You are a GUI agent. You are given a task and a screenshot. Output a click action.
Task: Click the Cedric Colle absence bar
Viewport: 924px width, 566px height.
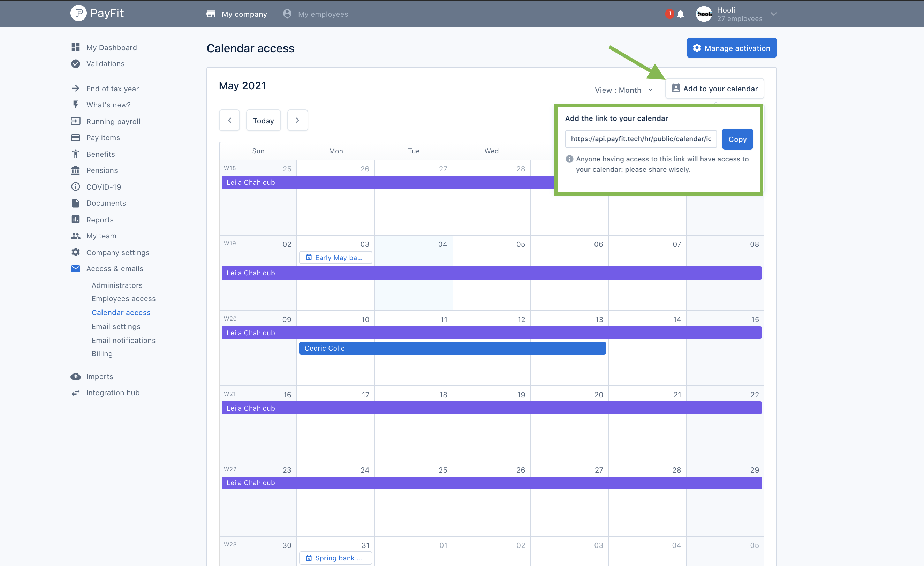click(452, 348)
